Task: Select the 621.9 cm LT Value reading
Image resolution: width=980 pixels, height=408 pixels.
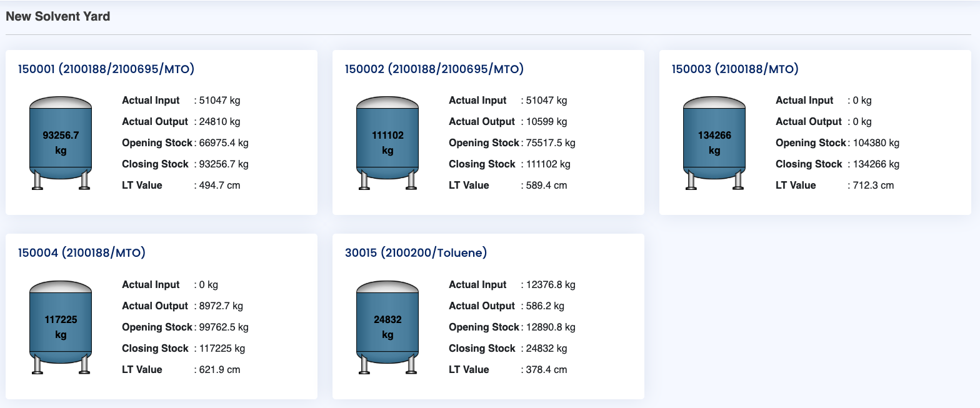Action: 219,369
